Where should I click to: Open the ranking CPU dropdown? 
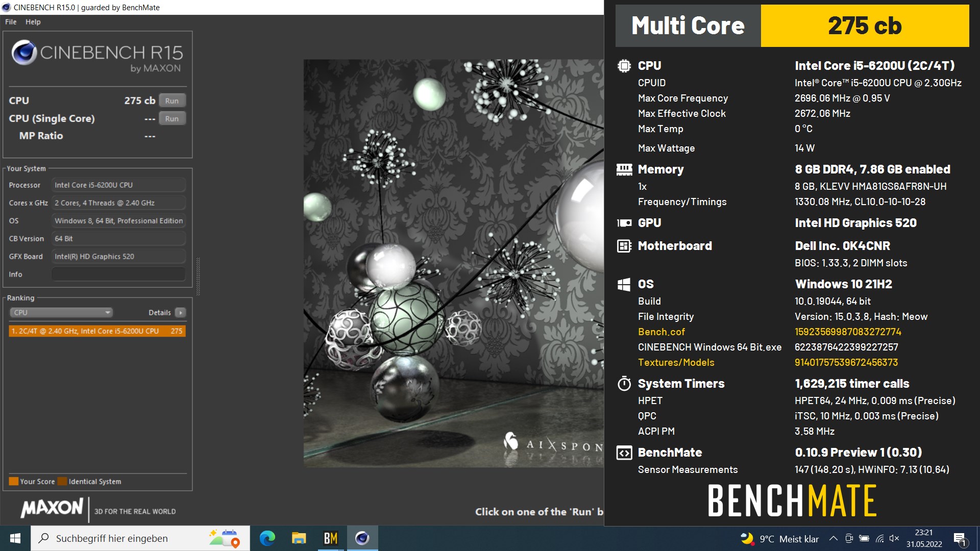[61, 312]
